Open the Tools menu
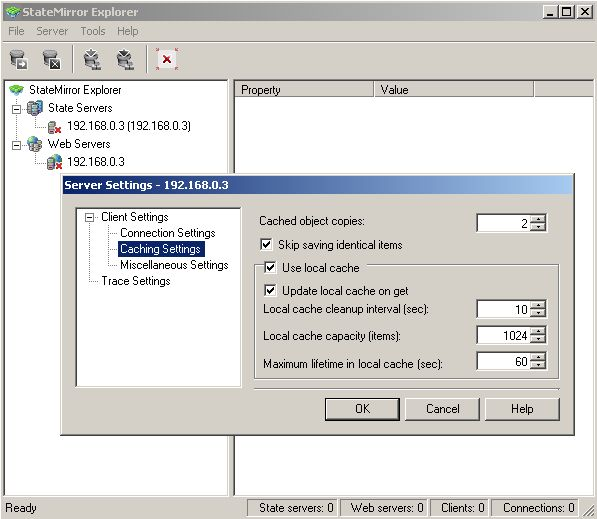 pos(93,31)
